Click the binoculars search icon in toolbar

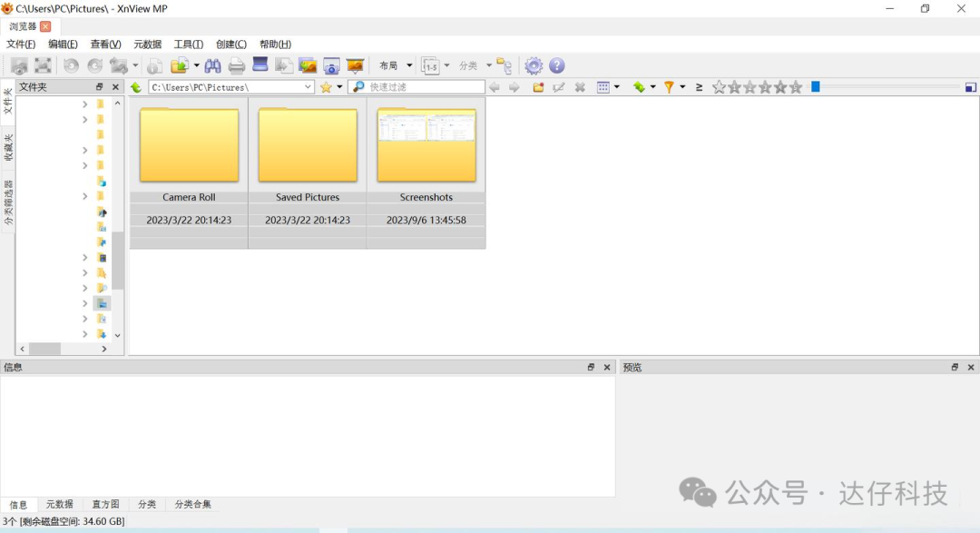pyautogui.click(x=212, y=65)
